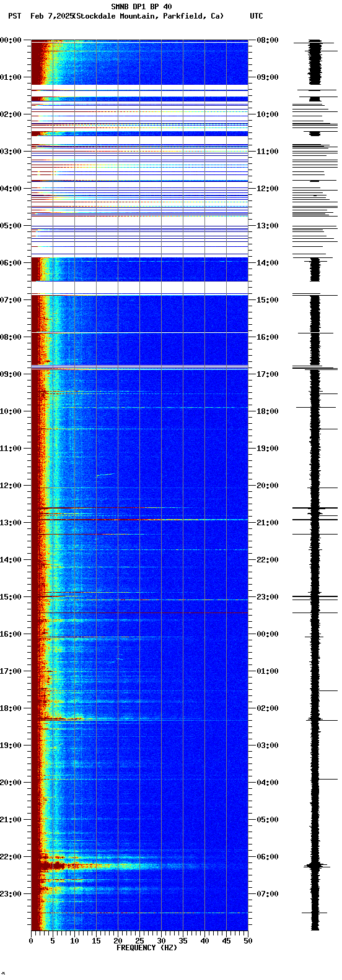
Task: Select the "15:00" label on PST axis
Action: click(x=11, y=597)
